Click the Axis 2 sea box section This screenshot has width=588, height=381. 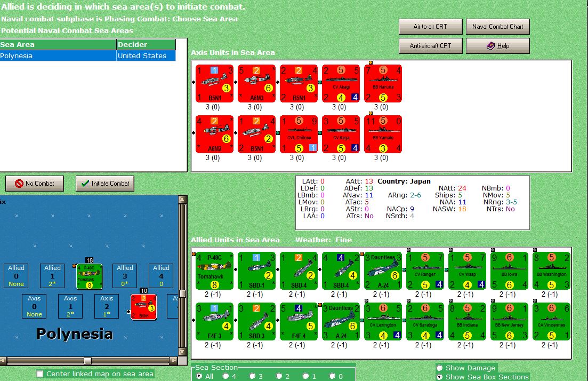coord(107,306)
